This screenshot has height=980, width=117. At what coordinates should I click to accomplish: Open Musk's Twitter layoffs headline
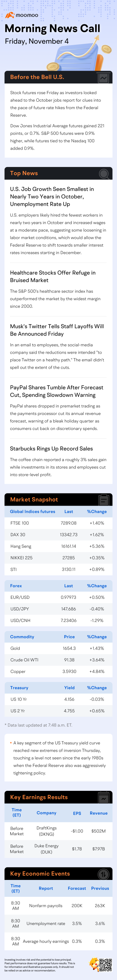point(57,330)
